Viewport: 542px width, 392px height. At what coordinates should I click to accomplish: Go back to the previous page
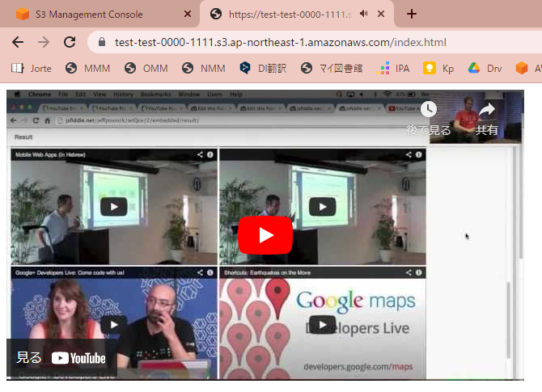point(18,42)
